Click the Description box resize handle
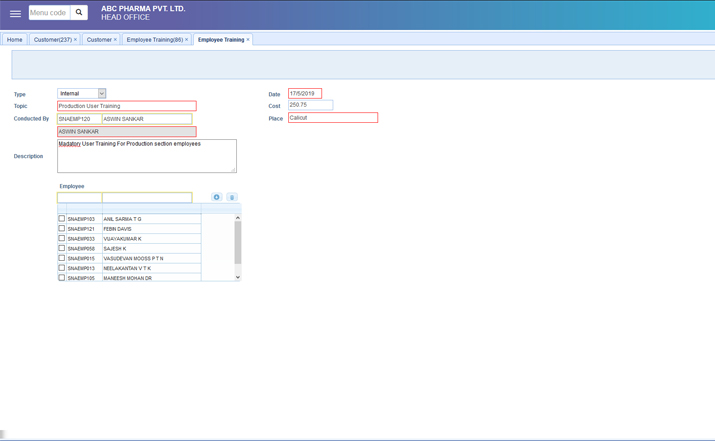Image resolution: width=715 pixels, height=441 pixels. tap(233, 170)
